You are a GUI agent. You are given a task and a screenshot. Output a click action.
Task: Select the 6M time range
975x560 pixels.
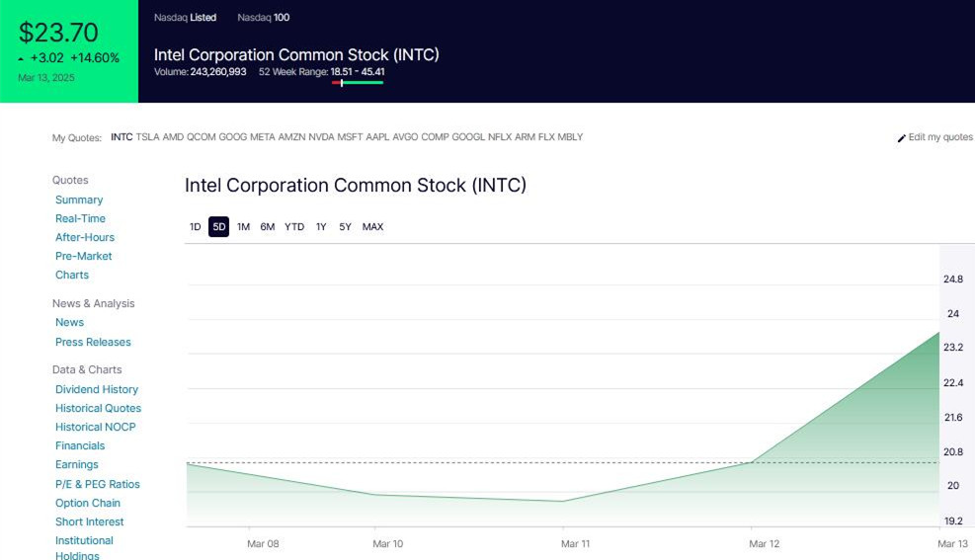[268, 227]
